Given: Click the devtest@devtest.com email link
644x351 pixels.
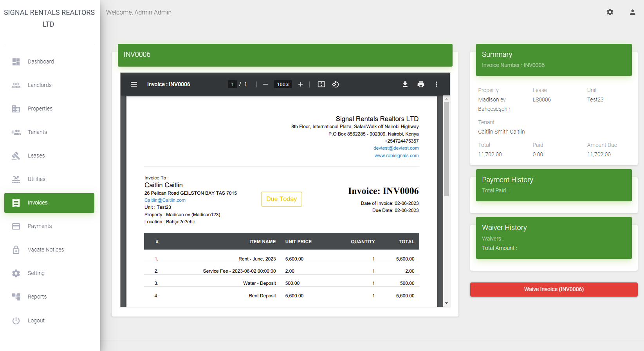Looking at the screenshot, I should click(x=396, y=148).
